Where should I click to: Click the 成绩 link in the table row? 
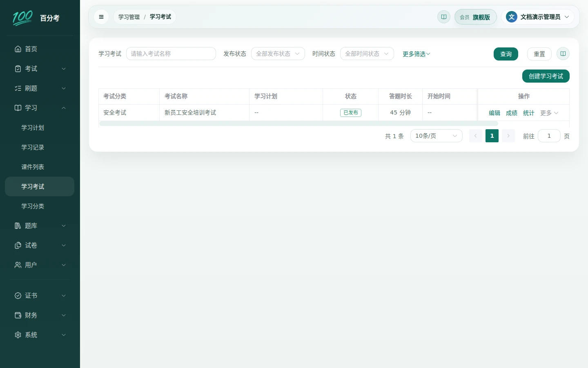click(x=512, y=113)
